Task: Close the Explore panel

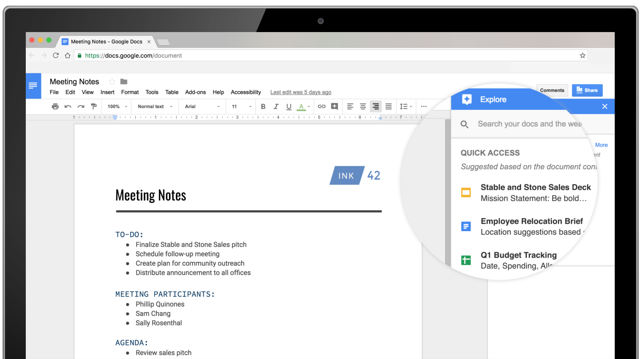Action: click(605, 106)
